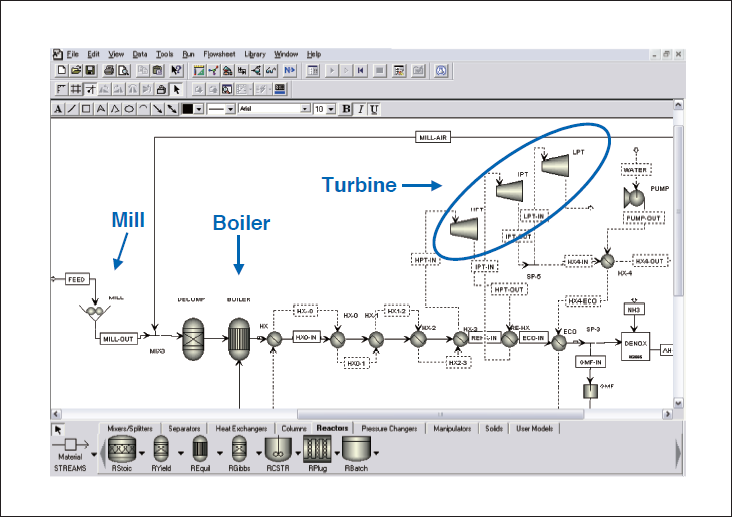This screenshot has height=517, width=732.
Task: Open the font size dropdown
Action: click(x=333, y=108)
